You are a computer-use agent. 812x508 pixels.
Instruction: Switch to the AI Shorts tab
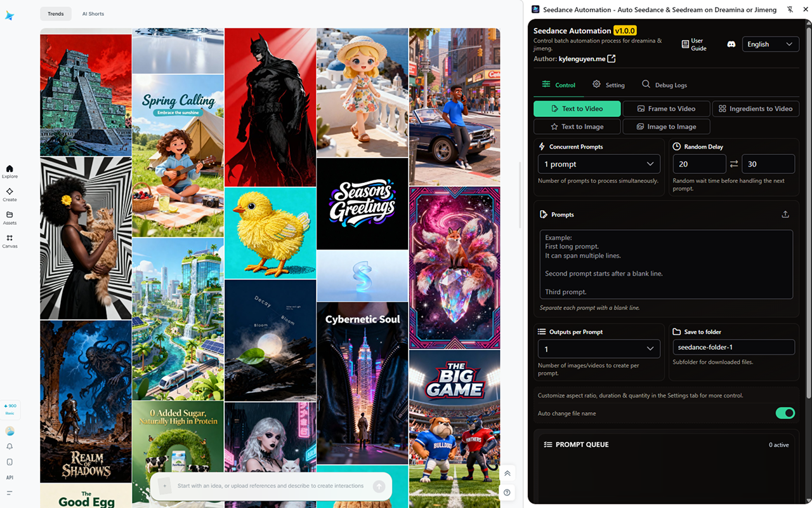pyautogui.click(x=93, y=13)
